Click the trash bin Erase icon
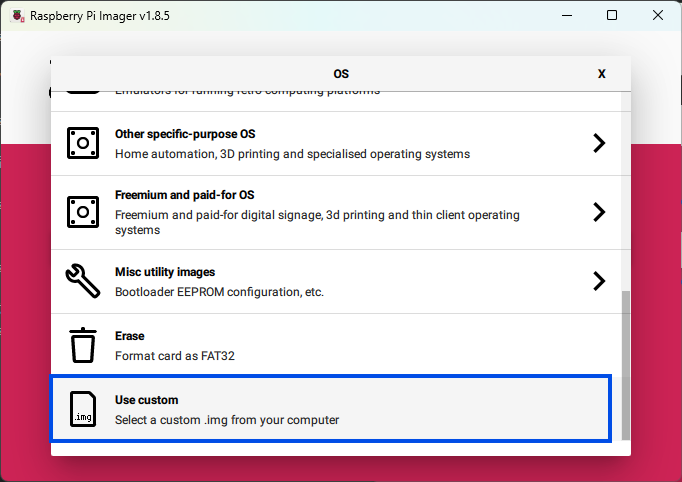 (x=83, y=345)
